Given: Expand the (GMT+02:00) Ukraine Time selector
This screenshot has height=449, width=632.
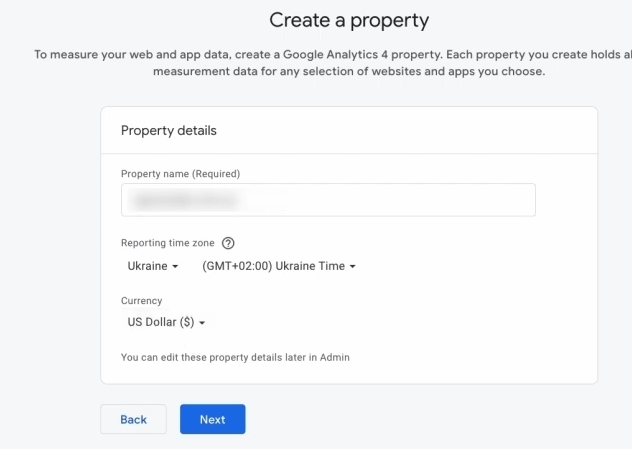Looking at the screenshot, I should point(278,267).
